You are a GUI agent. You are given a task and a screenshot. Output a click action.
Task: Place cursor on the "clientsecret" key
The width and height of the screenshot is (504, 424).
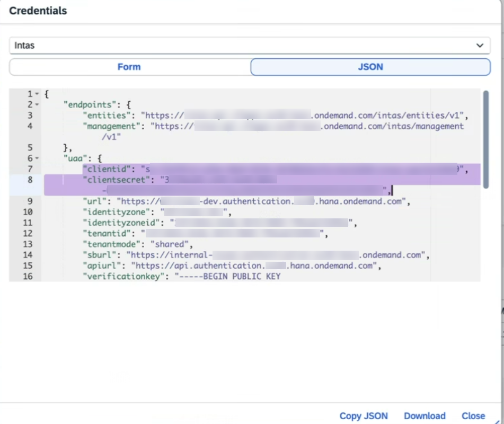click(117, 180)
